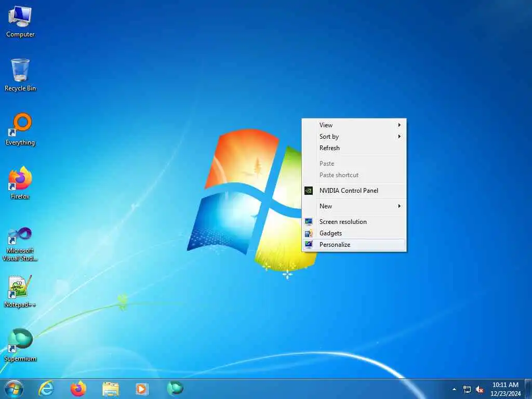Launch Supermium from the taskbar

click(175, 388)
